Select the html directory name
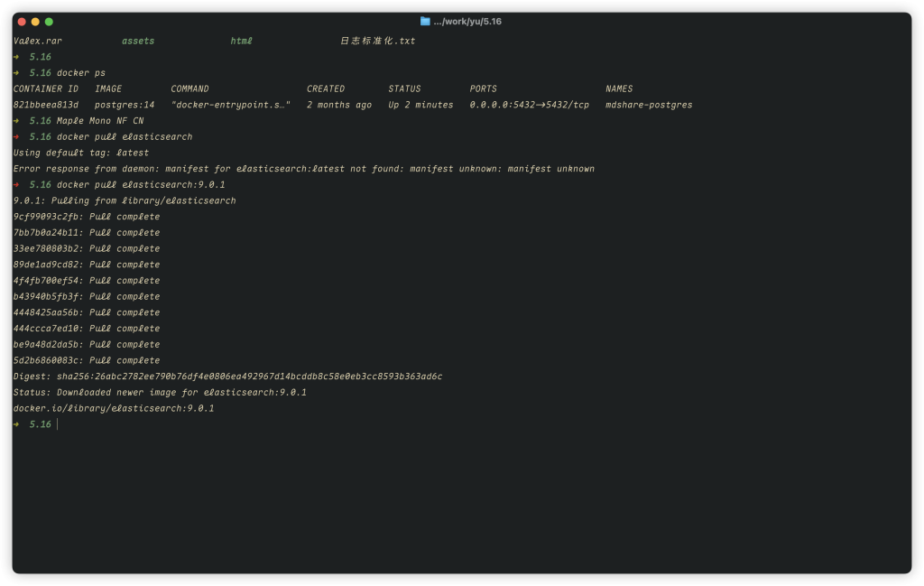Screen dimensions: 924x586 point(241,42)
